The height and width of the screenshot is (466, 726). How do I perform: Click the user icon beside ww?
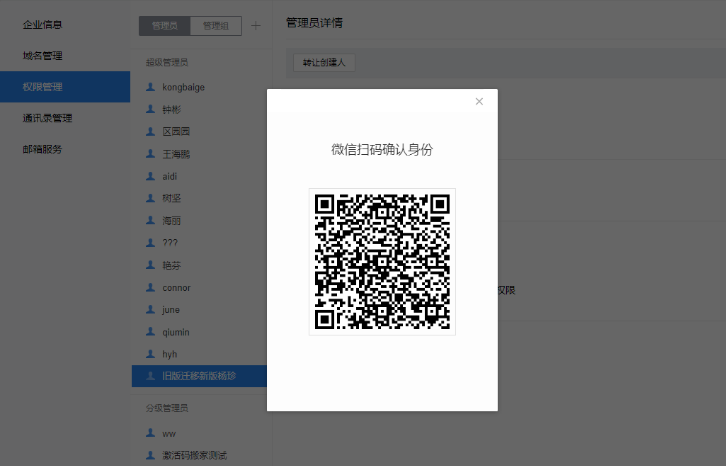150,433
